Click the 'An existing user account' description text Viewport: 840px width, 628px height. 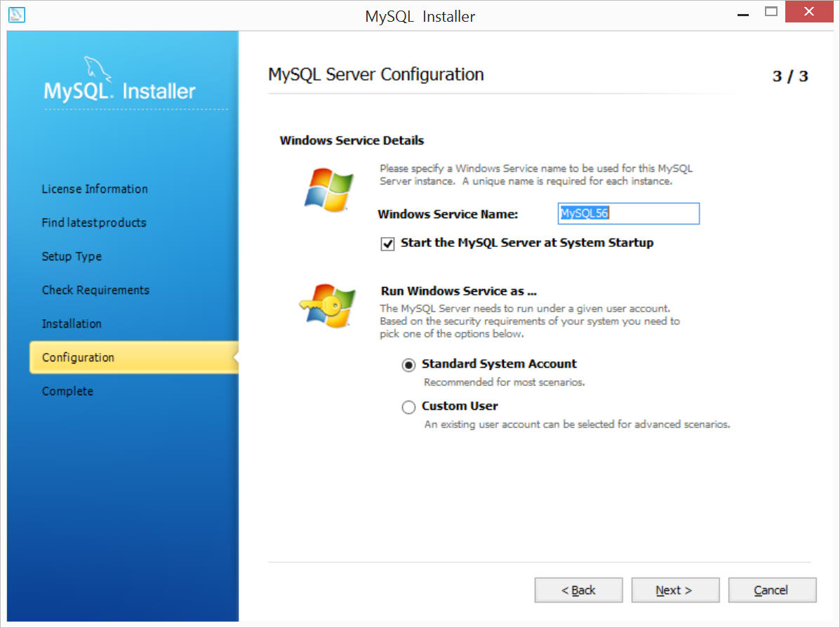pyautogui.click(x=578, y=425)
